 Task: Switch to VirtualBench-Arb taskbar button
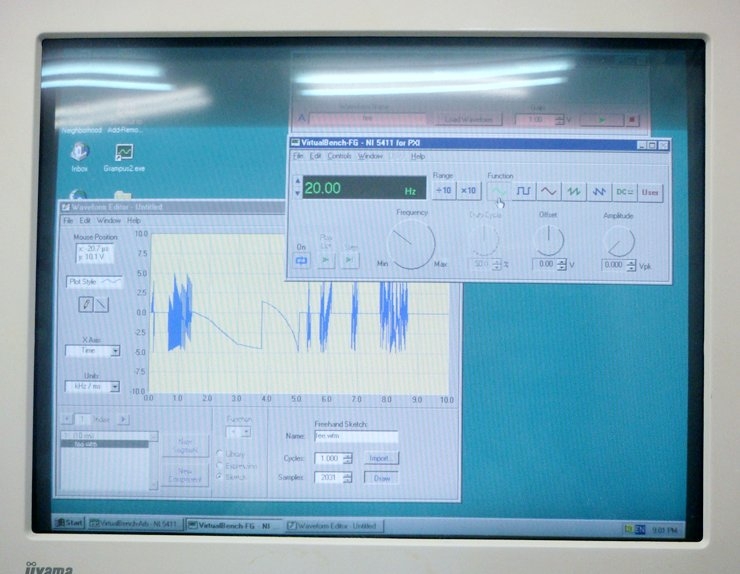[134, 524]
